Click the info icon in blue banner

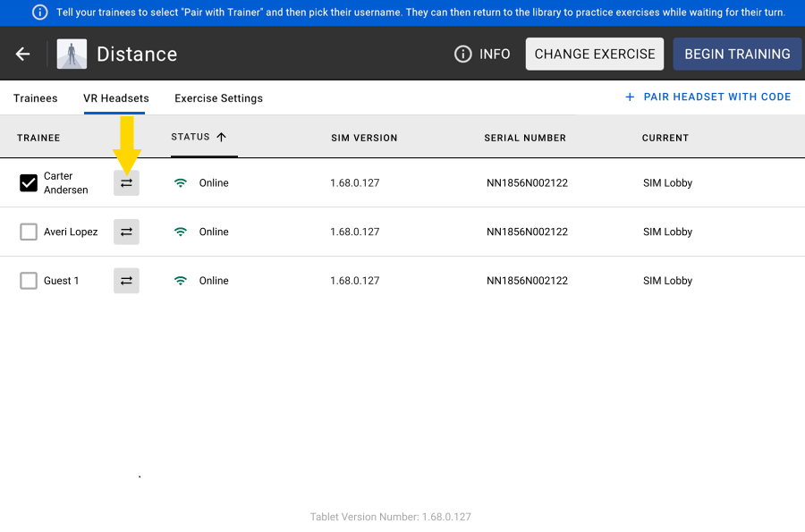[39, 13]
